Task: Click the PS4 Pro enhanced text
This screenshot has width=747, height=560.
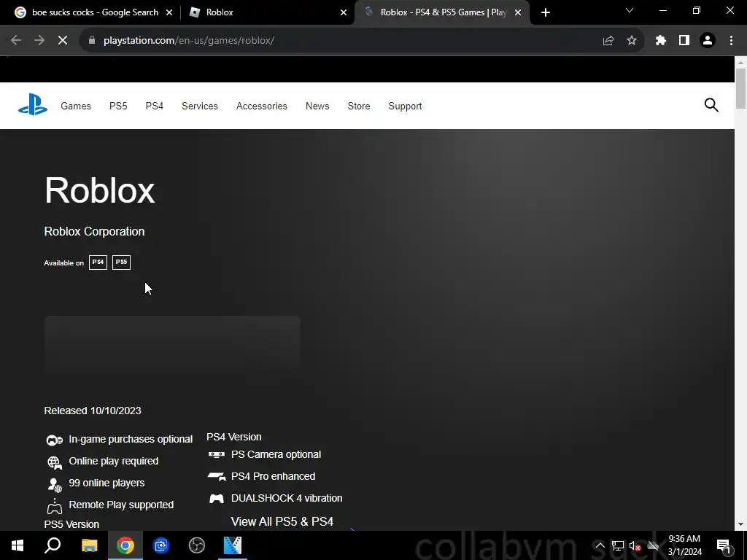Action: pos(273,476)
